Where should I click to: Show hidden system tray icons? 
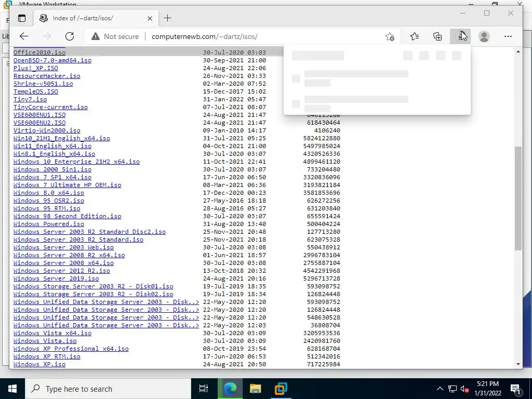pyautogui.click(x=440, y=389)
